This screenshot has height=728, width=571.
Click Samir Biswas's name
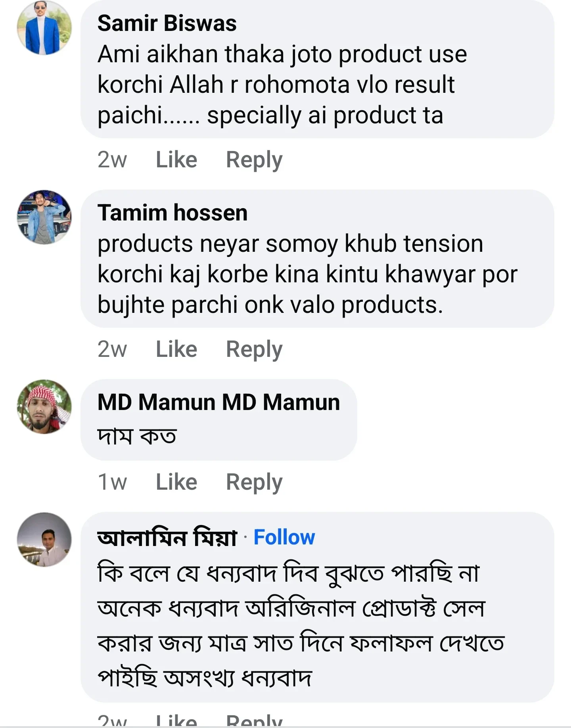click(167, 23)
